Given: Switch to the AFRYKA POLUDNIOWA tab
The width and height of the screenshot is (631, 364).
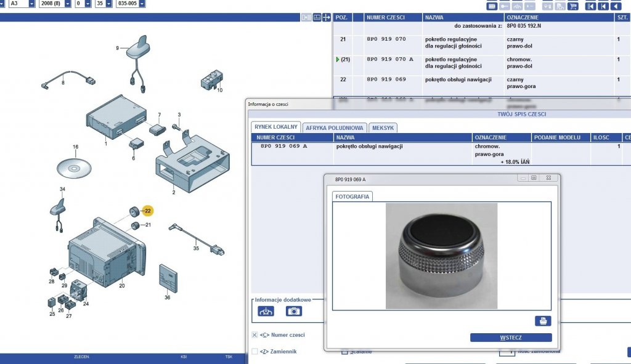Looking at the screenshot, I should (335, 128).
